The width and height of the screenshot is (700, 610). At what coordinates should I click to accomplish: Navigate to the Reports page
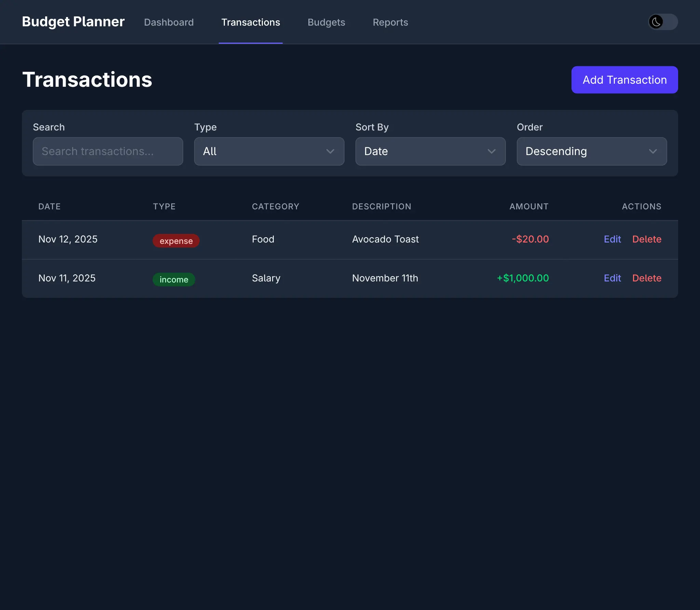[390, 22]
